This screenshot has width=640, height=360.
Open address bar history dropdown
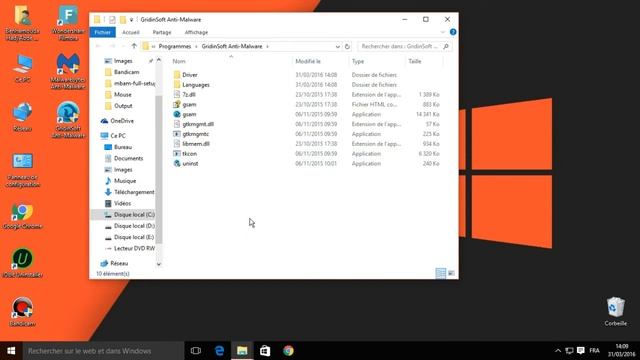(x=338, y=47)
